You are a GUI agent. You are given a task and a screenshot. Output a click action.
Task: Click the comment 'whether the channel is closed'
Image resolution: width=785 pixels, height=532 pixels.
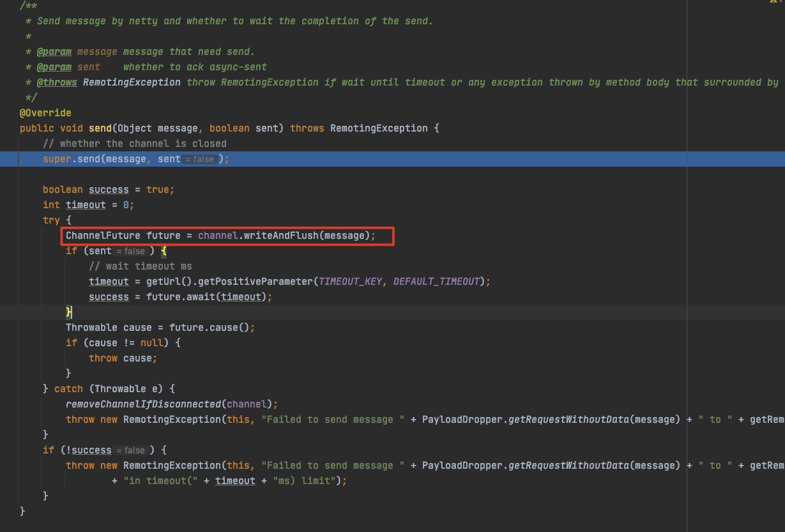click(135, 143)
